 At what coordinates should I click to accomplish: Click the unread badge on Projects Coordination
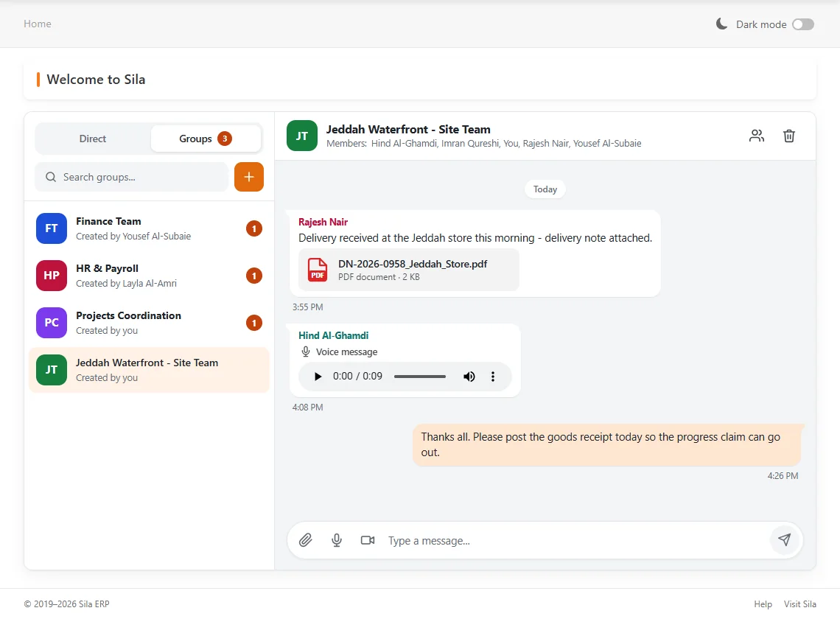coord(254,324)
